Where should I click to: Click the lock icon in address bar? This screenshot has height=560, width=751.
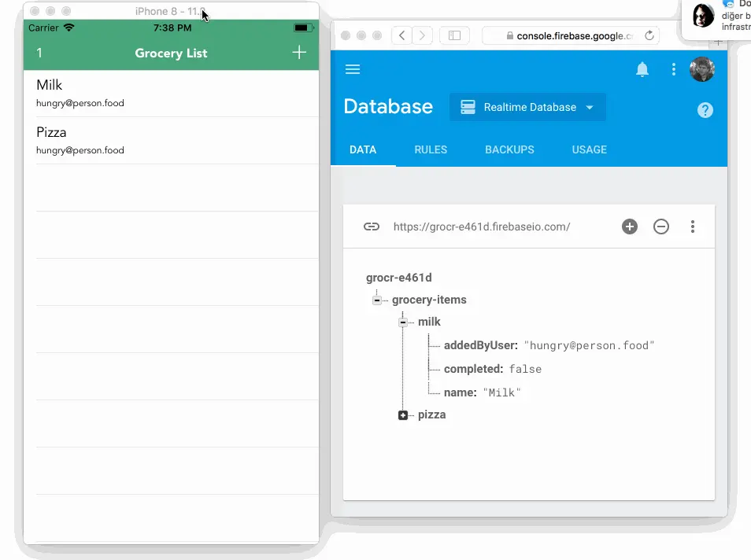coord(509,36)
